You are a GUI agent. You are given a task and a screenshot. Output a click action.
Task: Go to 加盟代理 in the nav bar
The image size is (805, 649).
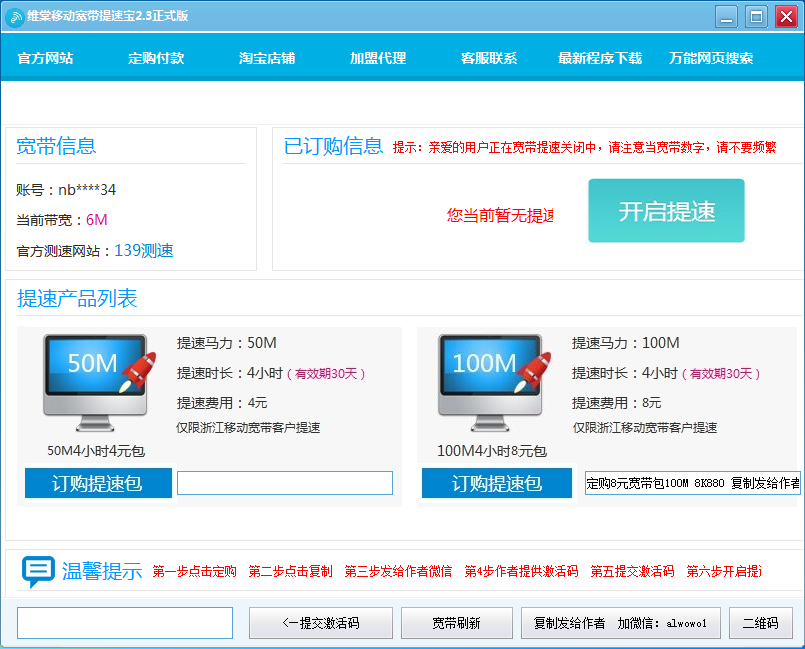tap(378, 58)
